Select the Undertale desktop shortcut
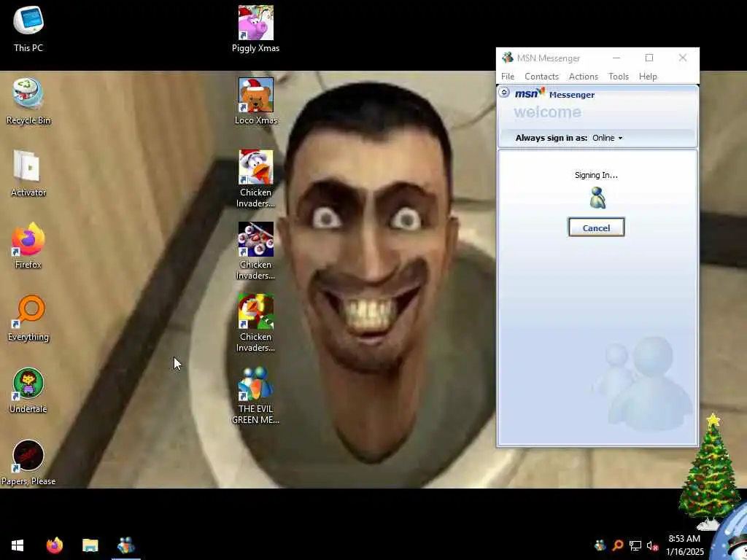Viewport: 747px width, 560px height. tap(28, 391)
